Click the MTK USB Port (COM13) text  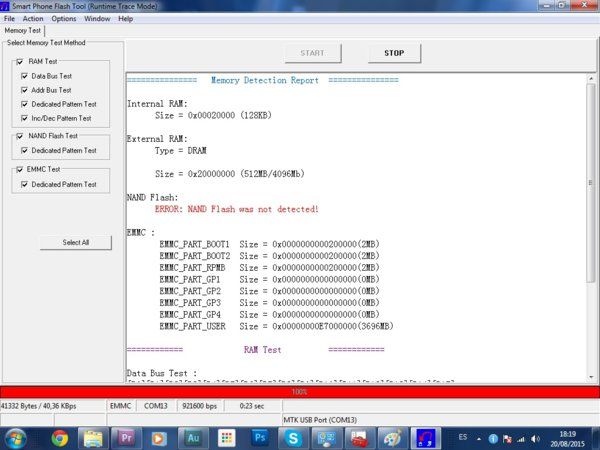[320, 420]
